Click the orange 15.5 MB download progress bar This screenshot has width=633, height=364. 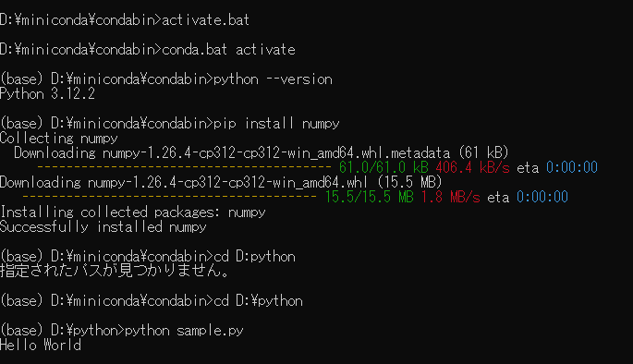pos(169,197)
